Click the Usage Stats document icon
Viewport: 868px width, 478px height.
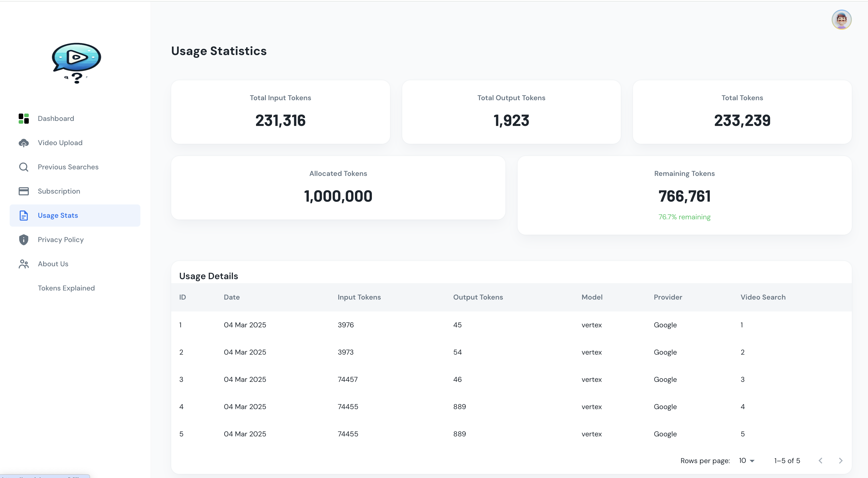click(x=23, y=216)
